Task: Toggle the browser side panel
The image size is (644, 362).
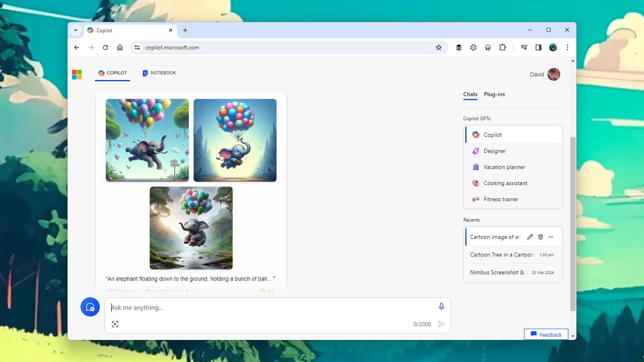Action: coord(538,48)
